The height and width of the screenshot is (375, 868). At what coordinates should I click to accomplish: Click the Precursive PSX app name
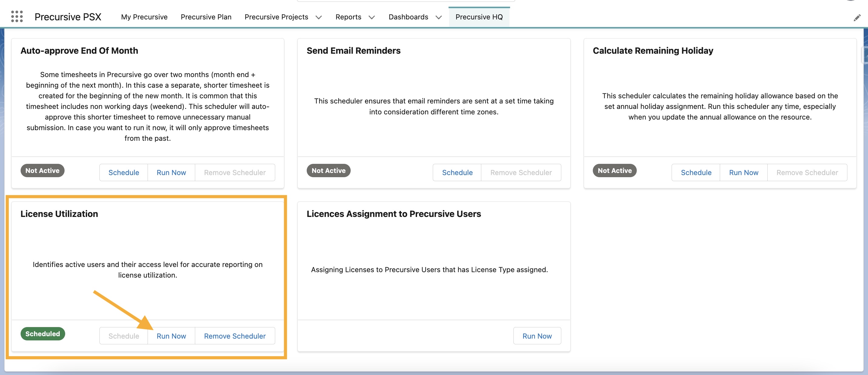pyautogui.click(x=68, y=17)
